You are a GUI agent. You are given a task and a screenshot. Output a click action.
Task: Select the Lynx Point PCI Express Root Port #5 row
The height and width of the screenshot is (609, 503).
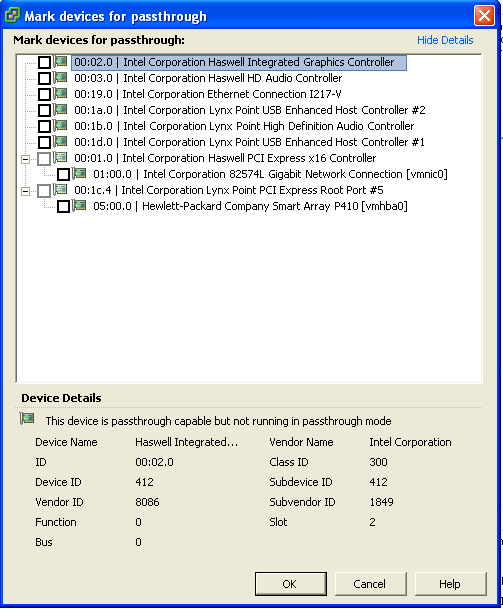(229, 190)
